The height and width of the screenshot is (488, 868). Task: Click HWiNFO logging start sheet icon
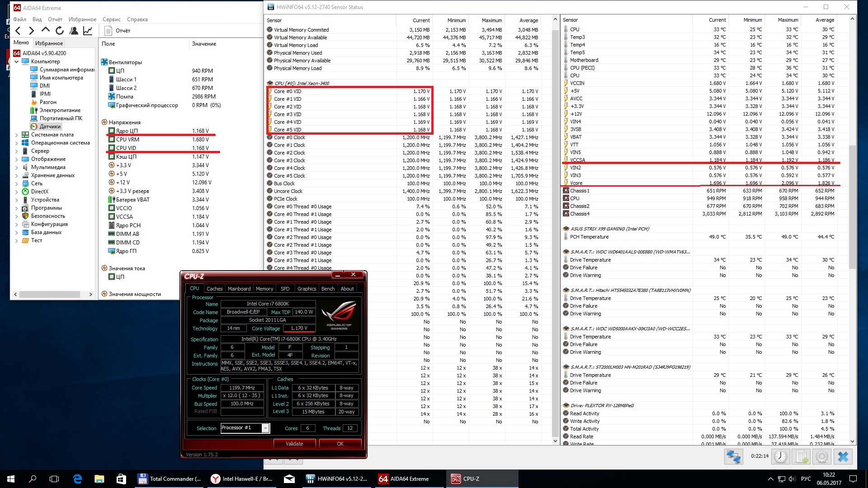point(802,456)
